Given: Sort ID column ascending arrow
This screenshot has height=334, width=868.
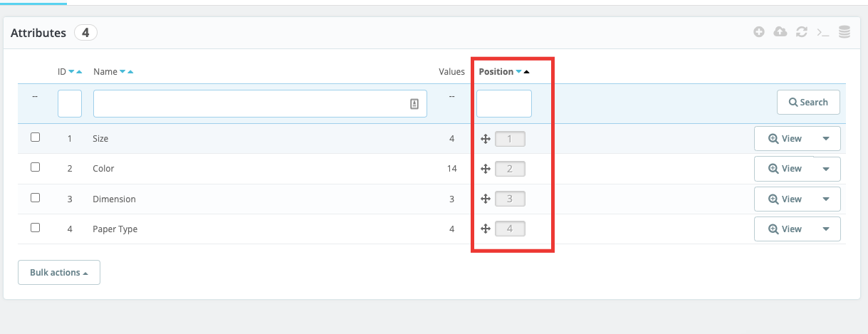Looking at the screenshot, I should pos(79,72).
